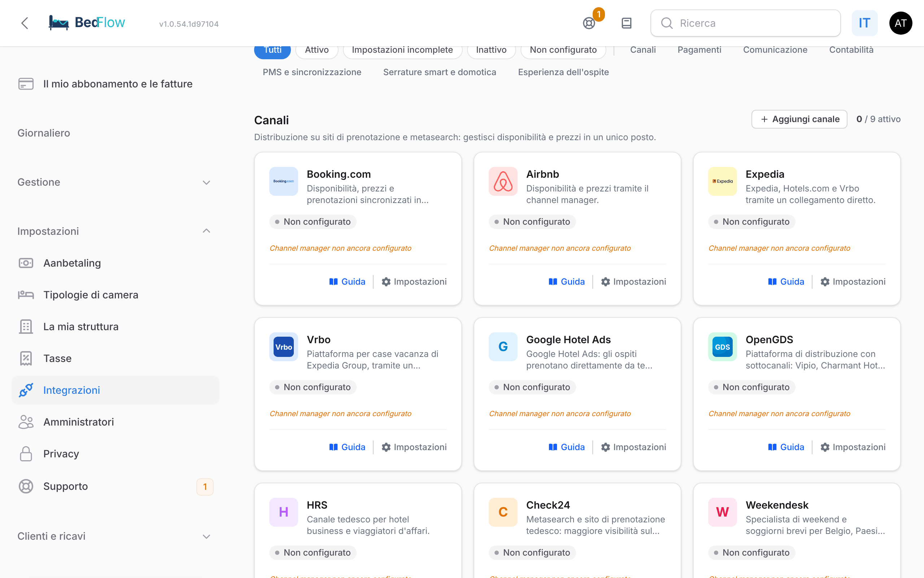This screenshot has height=578, width=924.
Task: Jump to Serrature smart e domotica
Action: pos(440,72)
